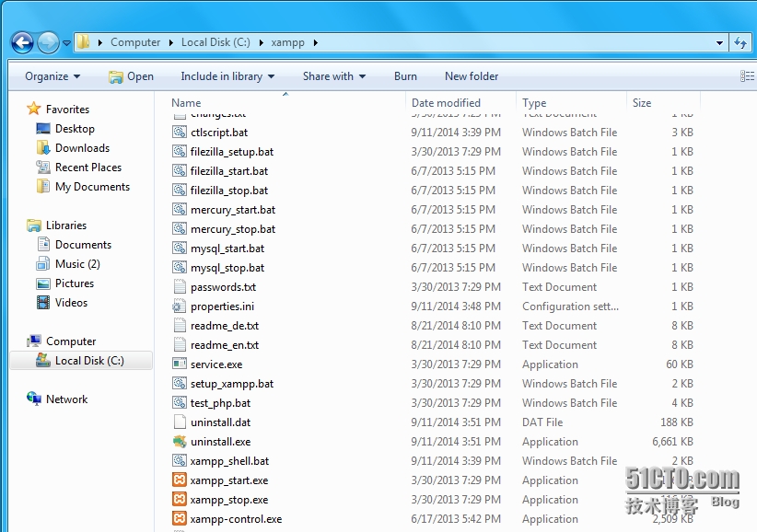Viewport: 757px width, 532px height.
Task: Select the test_php.bat file icon
Action: [x=180, y=403]
